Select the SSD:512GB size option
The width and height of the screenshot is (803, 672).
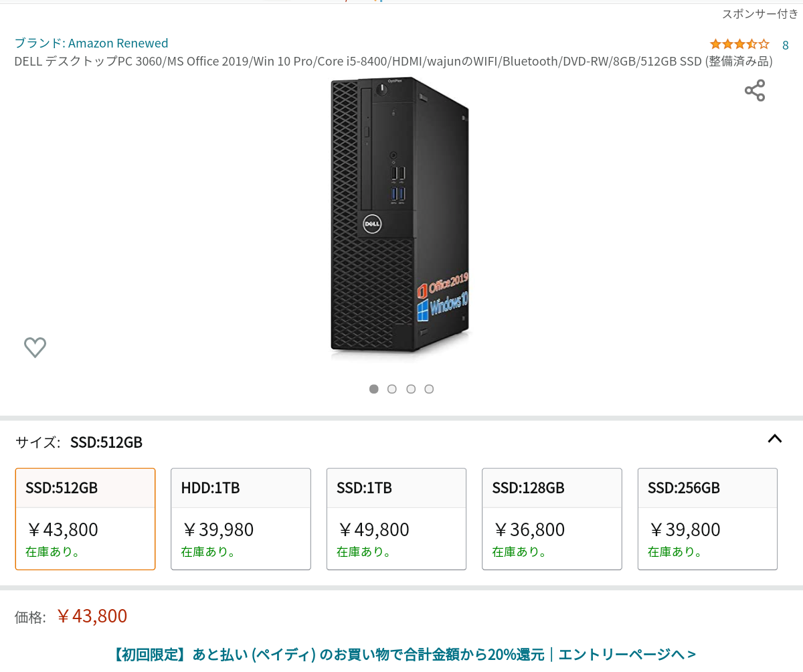(x=85, y=519)
